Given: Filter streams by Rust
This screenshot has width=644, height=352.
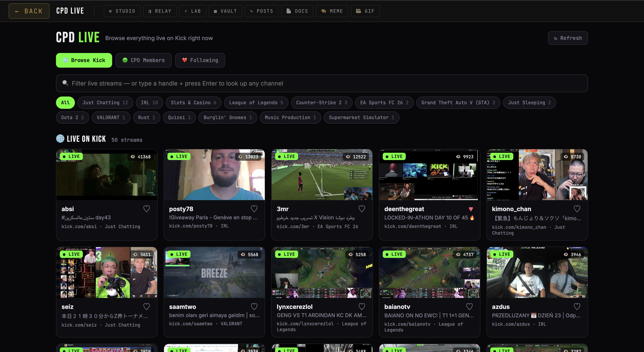Looking at the screenshot, I should (147, 118).
